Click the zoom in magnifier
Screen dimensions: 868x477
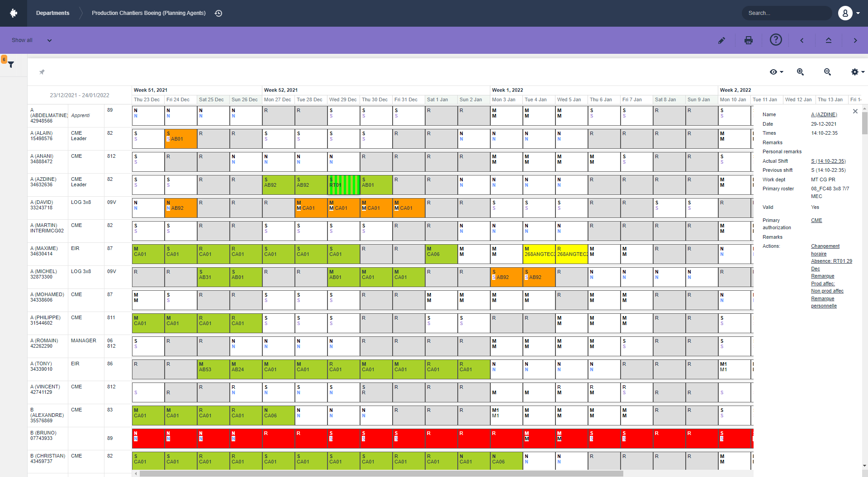pyautogui.click(x=800, y=72)
